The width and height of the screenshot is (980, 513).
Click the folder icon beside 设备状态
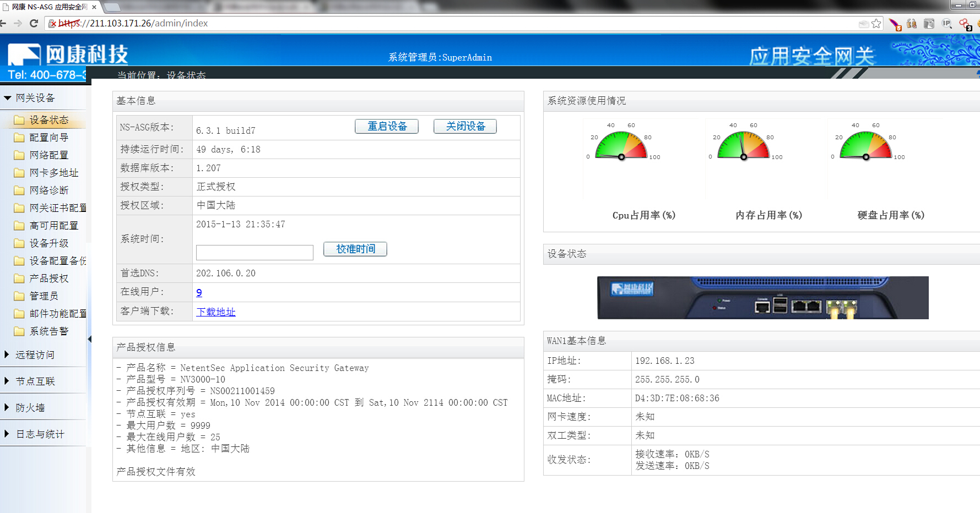pyautogui.click(x=19, y=120)
